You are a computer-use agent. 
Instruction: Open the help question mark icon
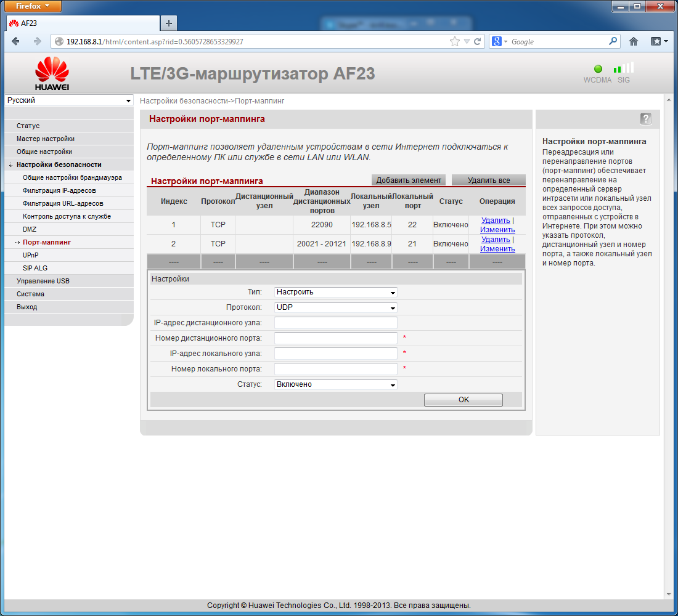tap(645, 119)
